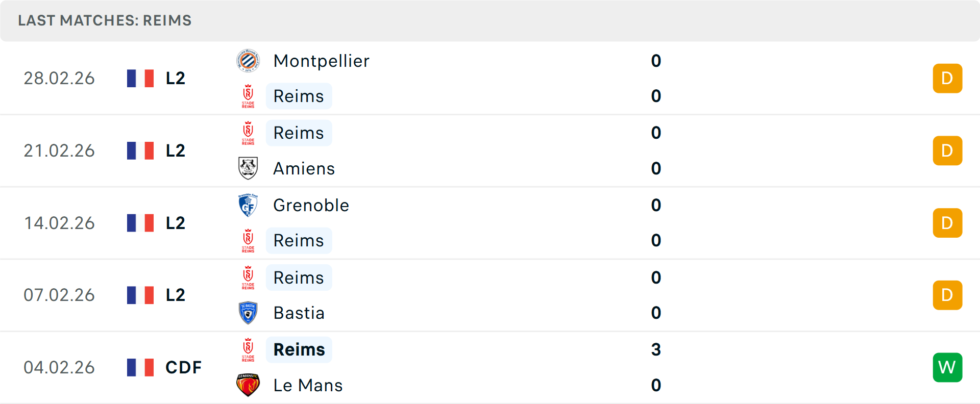Open the Bastia team page
The width and height of the screenshot is (980, 404).
tap(299, 313)
